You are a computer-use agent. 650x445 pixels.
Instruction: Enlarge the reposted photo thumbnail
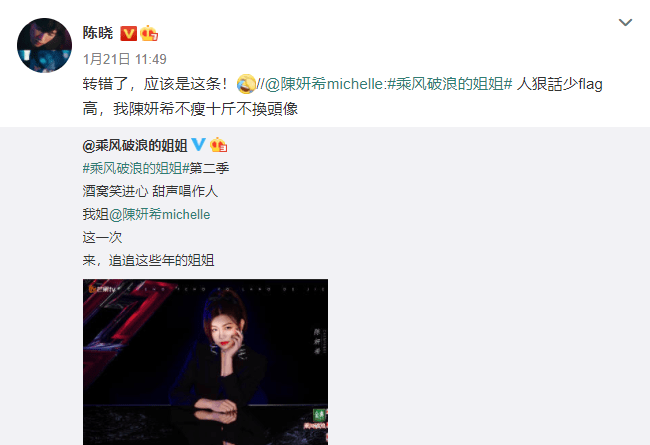(x=205, y=362)
